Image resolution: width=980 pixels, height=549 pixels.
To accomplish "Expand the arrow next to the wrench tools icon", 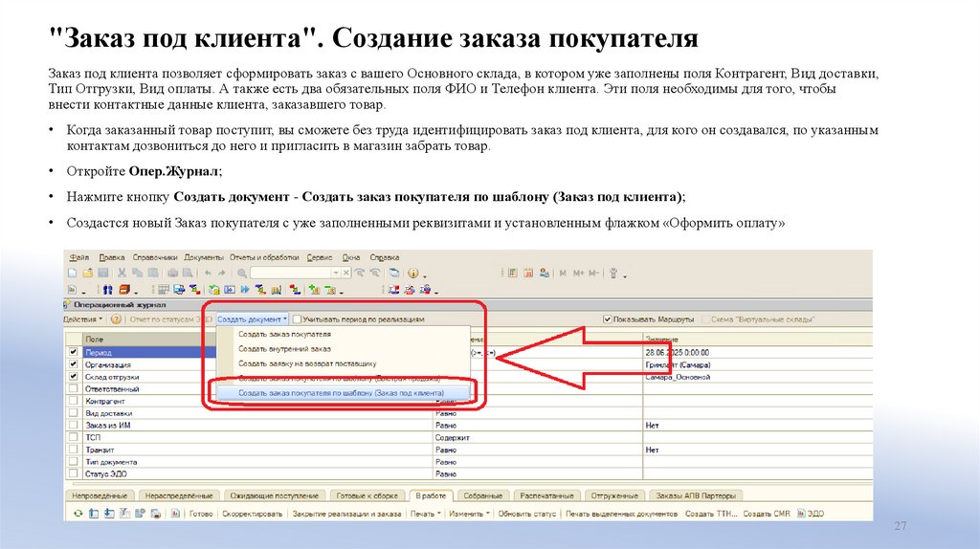I will pos(624,274).
